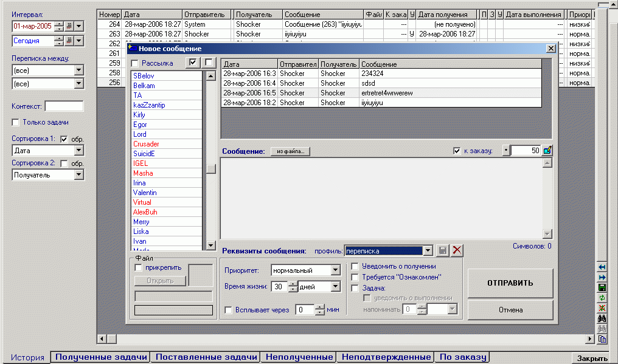
Task: Uncheck the к заказу checkbox
Action: coord(457,151)
